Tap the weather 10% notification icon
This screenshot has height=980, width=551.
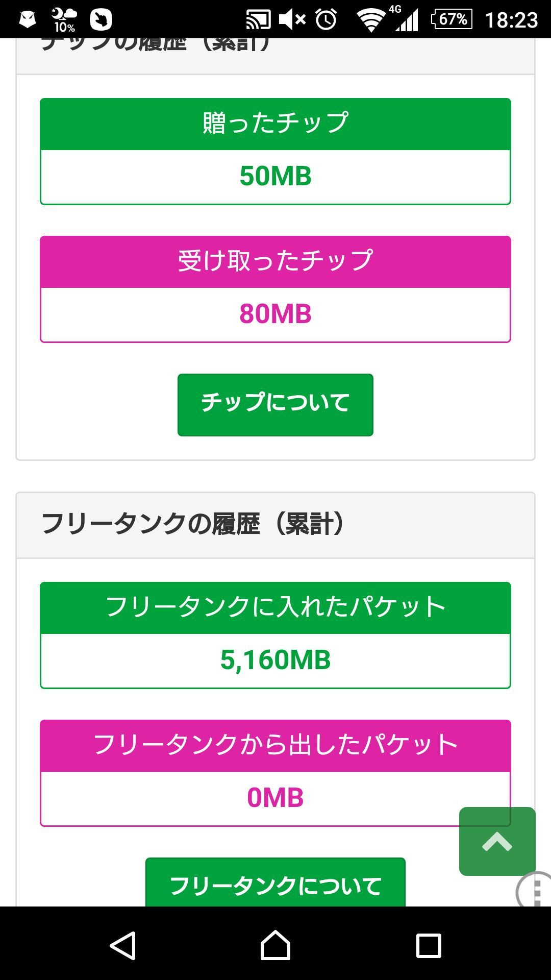64,19
